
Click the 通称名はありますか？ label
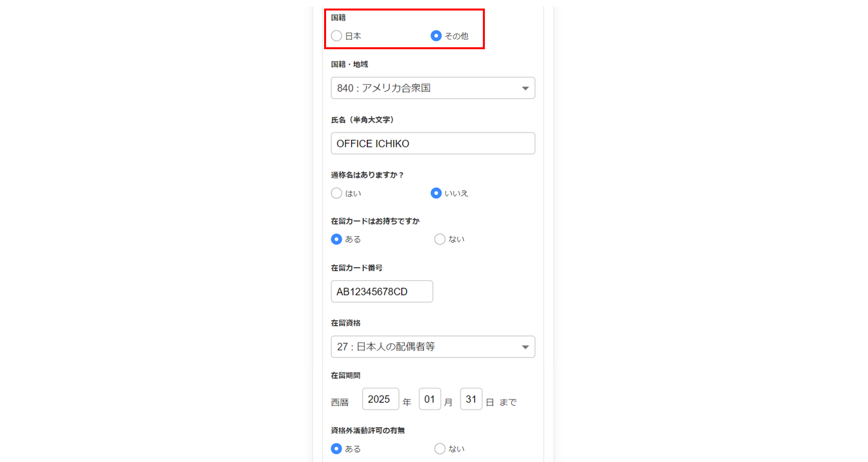[367, 175]
